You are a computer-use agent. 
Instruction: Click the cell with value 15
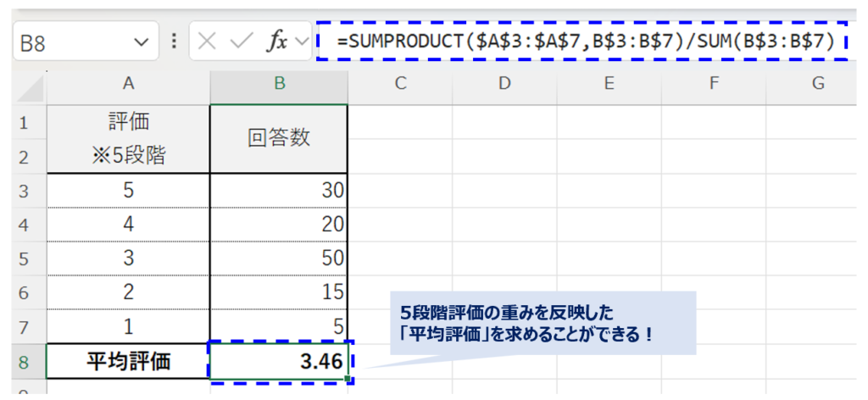click(x=280, y=292)
